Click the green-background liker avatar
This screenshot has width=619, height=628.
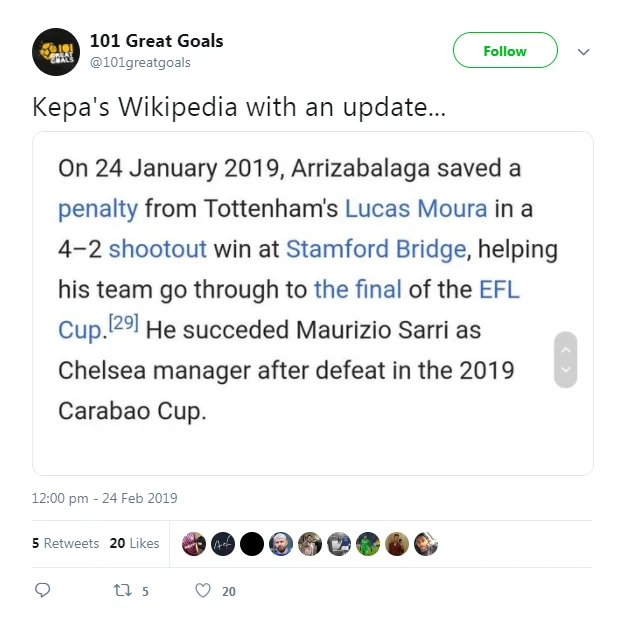tap(368, 543)
